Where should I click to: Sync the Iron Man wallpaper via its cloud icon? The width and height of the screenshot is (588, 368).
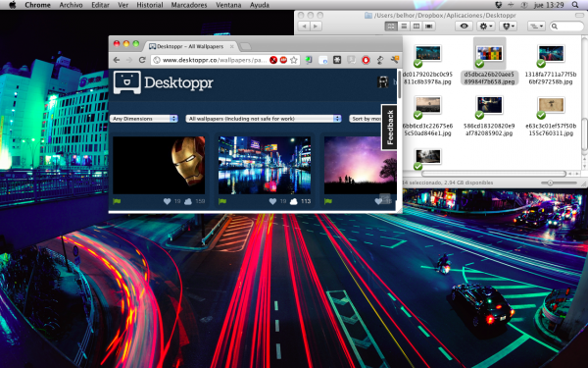pos(188,201)
